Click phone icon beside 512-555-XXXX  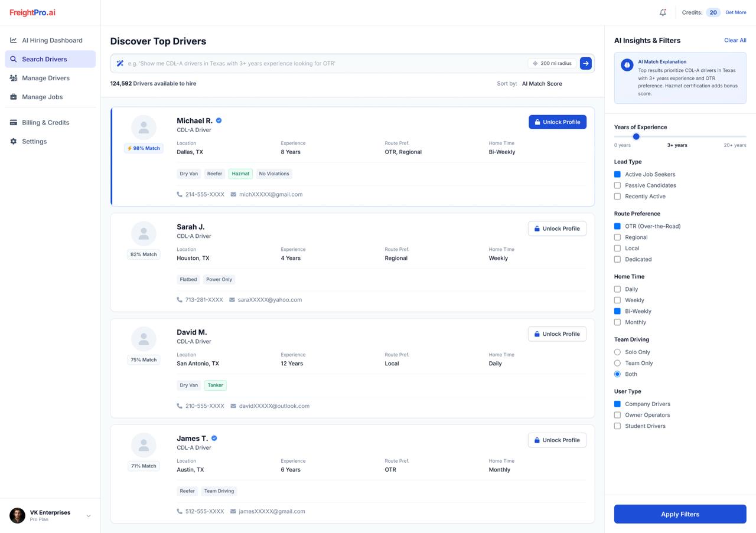pos(180,511)
